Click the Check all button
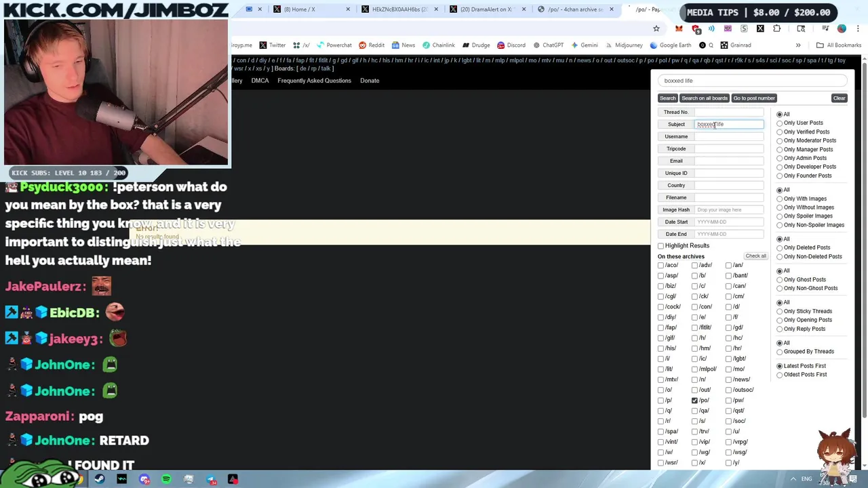Viewport: 868px width, 488px height. (x=755, y=256)
